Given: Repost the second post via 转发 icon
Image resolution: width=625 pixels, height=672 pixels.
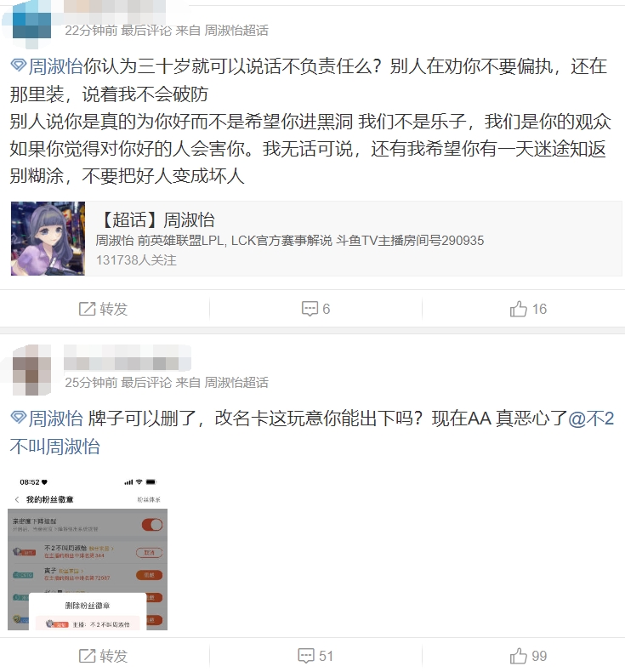Looking at the screenshot, I should pyautogui.click(x=103, y=656).
